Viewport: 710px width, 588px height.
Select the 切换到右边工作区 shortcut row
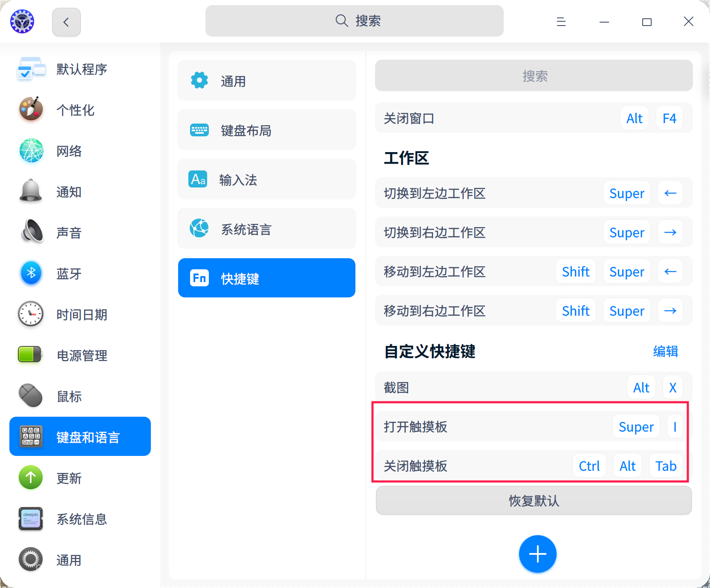pos(534,232)
